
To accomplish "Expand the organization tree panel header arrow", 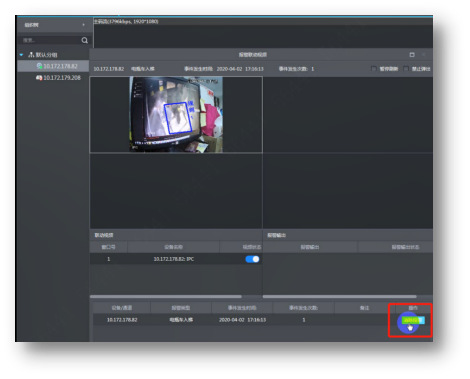I will pyautogui.click(x=83, y=25).
